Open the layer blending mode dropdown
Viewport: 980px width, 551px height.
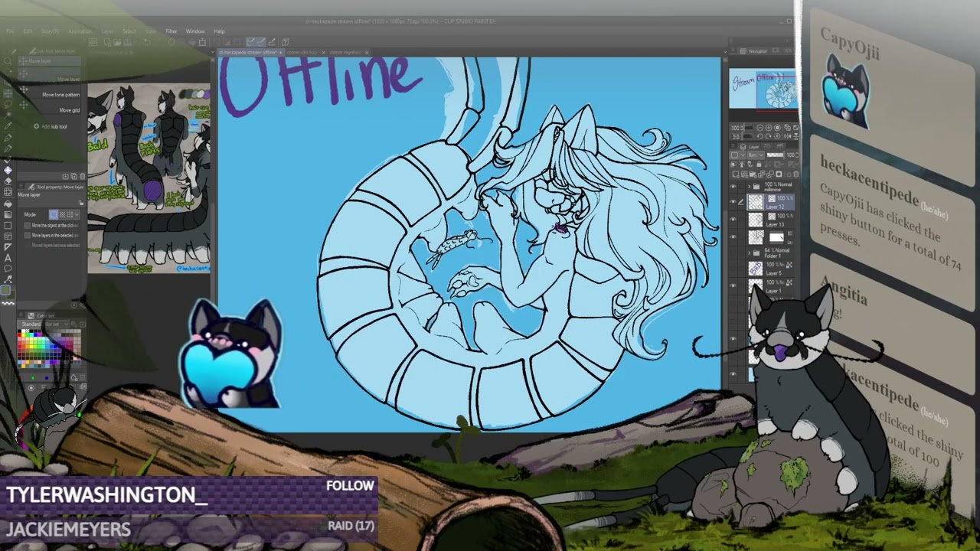pyautogui.click(x=756, y=155)
